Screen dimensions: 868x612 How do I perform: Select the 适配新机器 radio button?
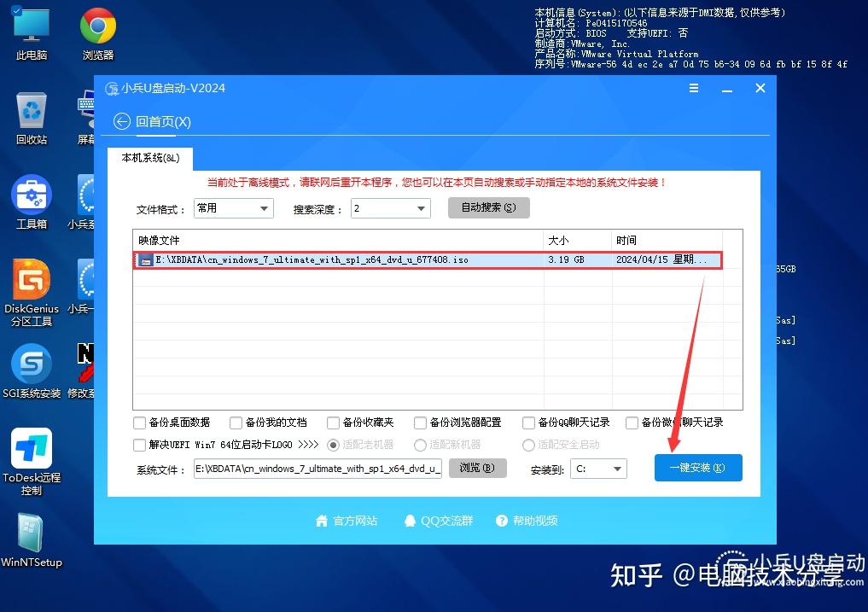(420, 445)
